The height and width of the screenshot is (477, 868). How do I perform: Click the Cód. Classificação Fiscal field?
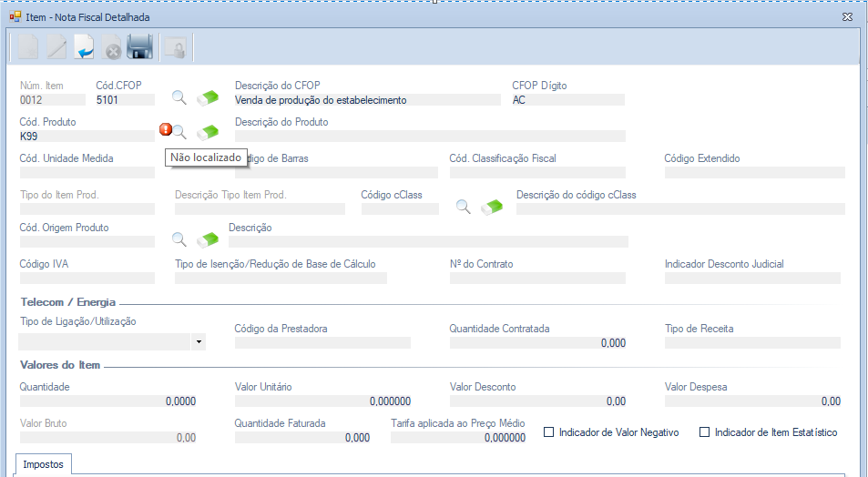[x=537, y=173]
